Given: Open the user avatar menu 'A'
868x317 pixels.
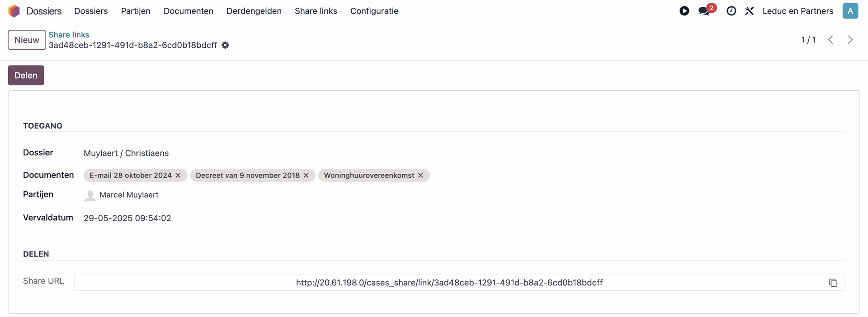Looking at the screenshot, I should tap(850, 11).
